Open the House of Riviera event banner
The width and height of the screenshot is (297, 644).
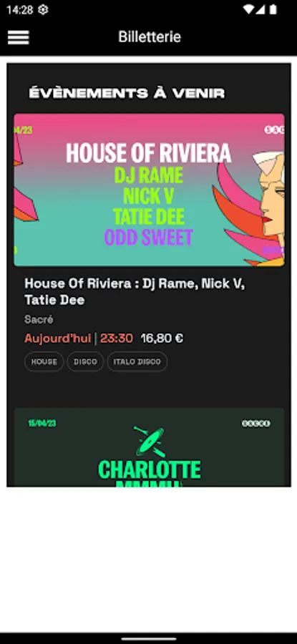coord(149,190)
